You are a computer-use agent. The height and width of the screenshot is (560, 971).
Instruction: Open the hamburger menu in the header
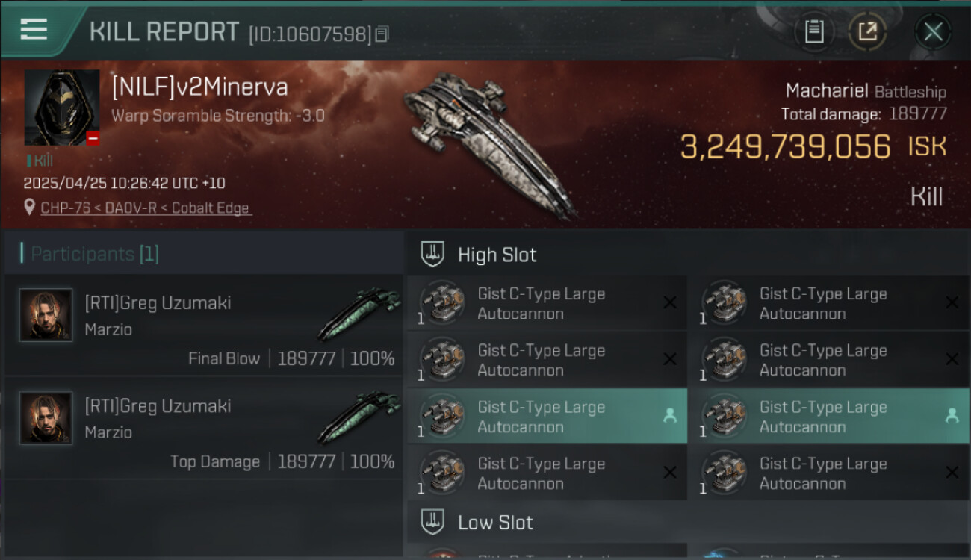click(x=34, y=30)
